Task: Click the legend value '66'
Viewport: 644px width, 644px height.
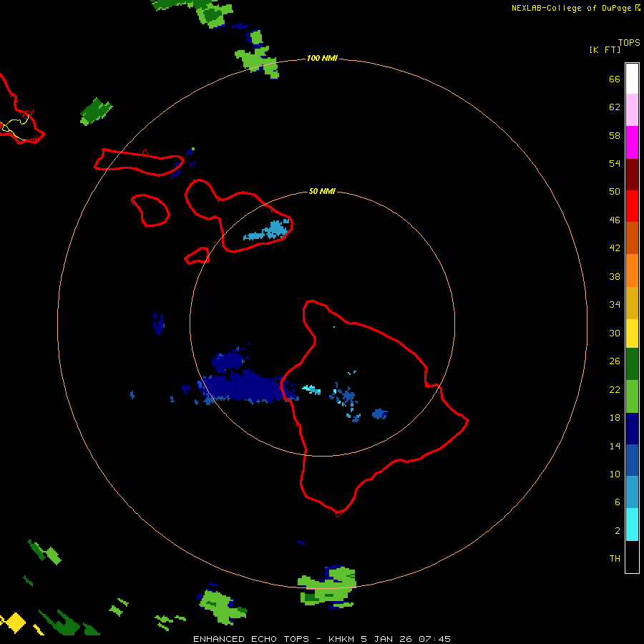Action: coord(615,79)
